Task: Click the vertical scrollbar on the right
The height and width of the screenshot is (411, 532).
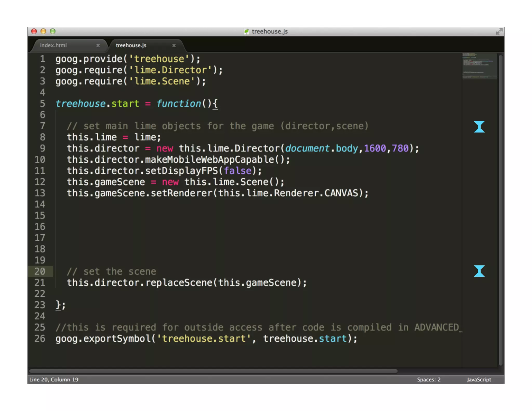Action: [x=500, y=208]
